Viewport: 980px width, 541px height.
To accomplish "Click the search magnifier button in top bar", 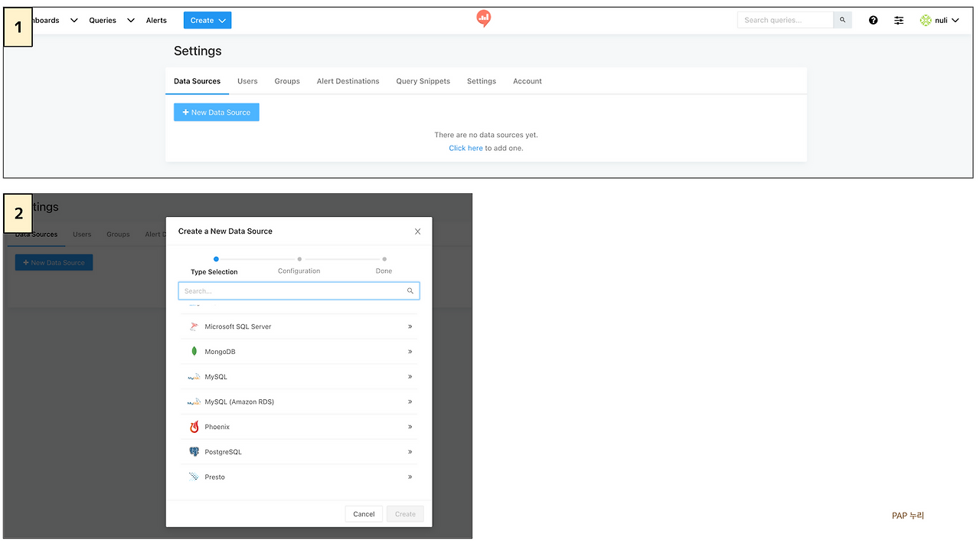I will tap(843, 21).
